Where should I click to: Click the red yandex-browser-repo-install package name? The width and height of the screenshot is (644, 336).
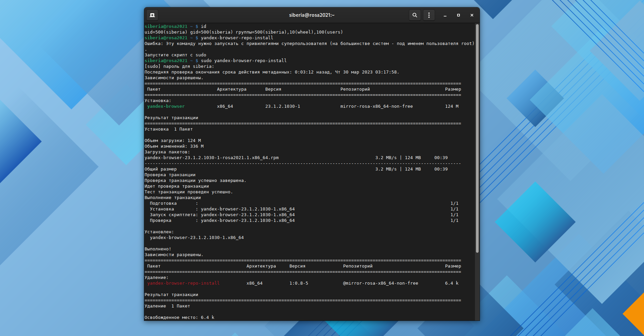[183, 283]
